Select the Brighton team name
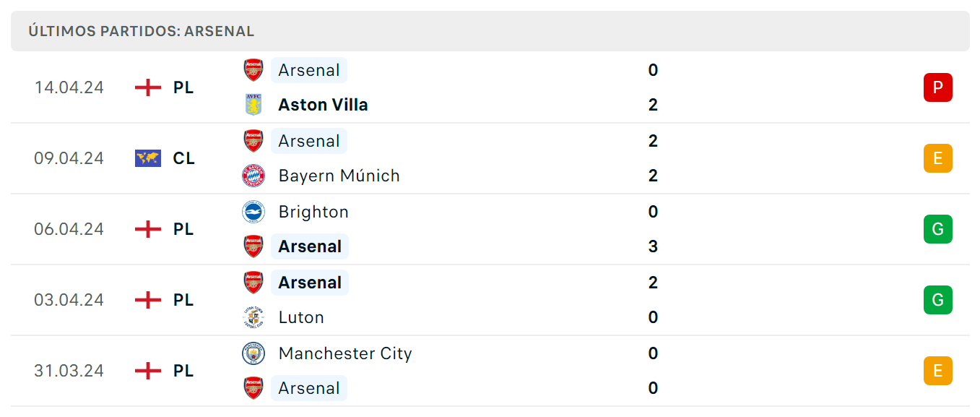 point(313,212)
